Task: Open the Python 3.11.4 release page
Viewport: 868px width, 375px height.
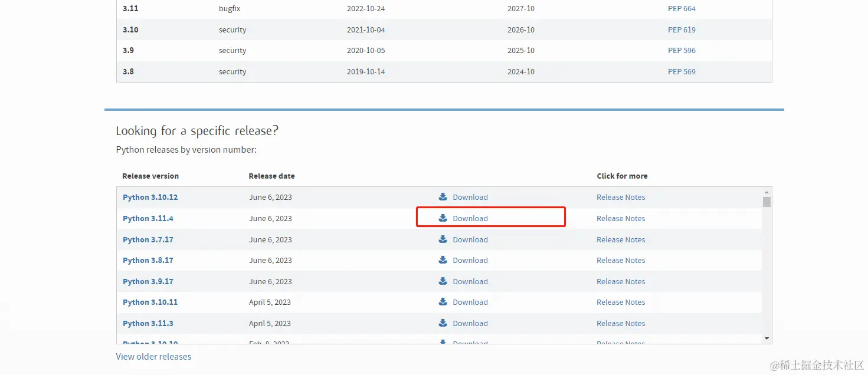Action: 148,218
